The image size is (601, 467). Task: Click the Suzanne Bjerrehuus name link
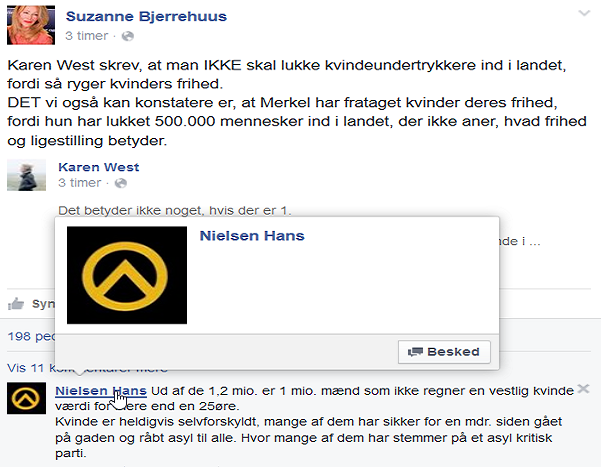click(146, 16)
